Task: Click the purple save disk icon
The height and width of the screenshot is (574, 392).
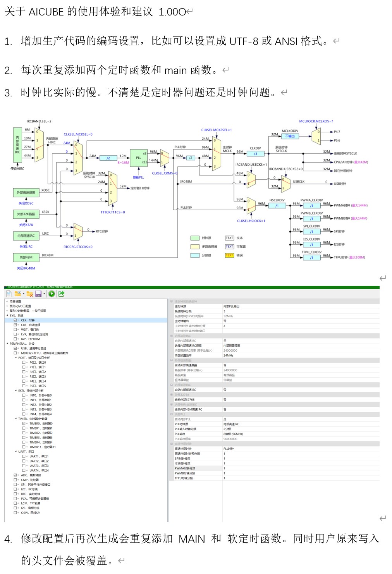Action: (38, 294)
